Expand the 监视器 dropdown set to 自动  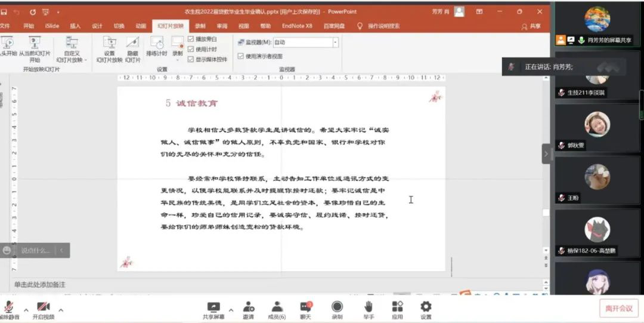(335, 42)
